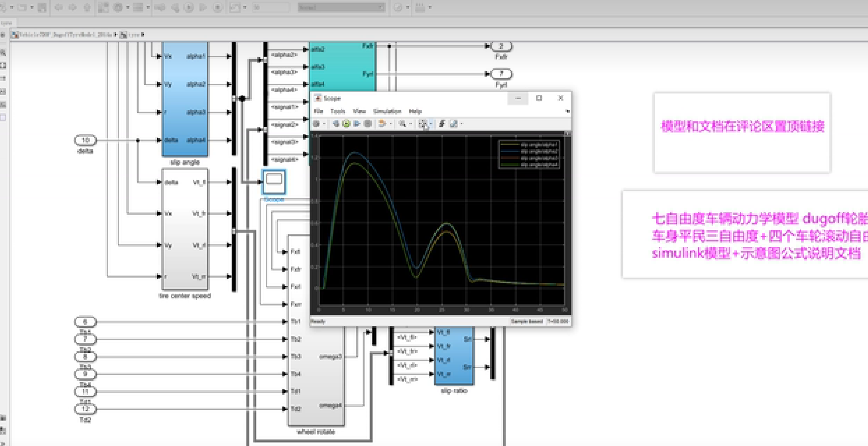Image resolution: width=868 pixels, height=446 pixels.
Task: Open Triggers tool in Scope toolbar
Action: (x=442, y=124)
